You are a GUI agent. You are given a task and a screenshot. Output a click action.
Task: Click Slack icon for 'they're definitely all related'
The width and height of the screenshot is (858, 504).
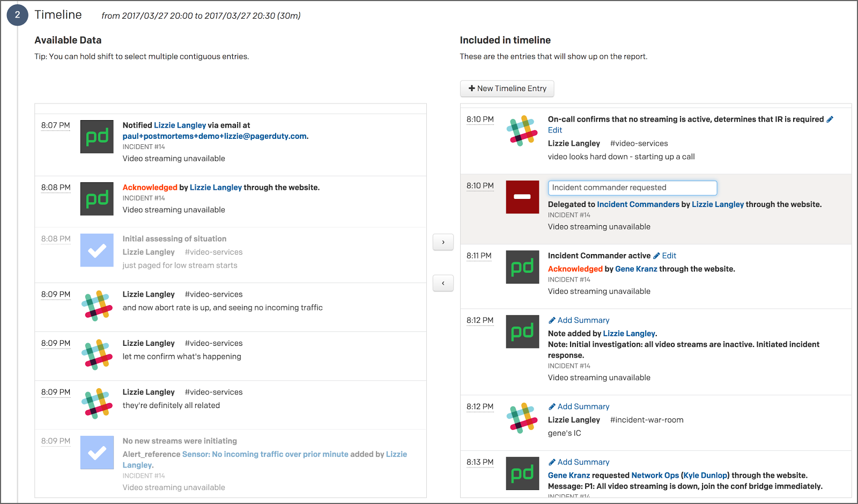pyautogui.click(x=97, y=403)
